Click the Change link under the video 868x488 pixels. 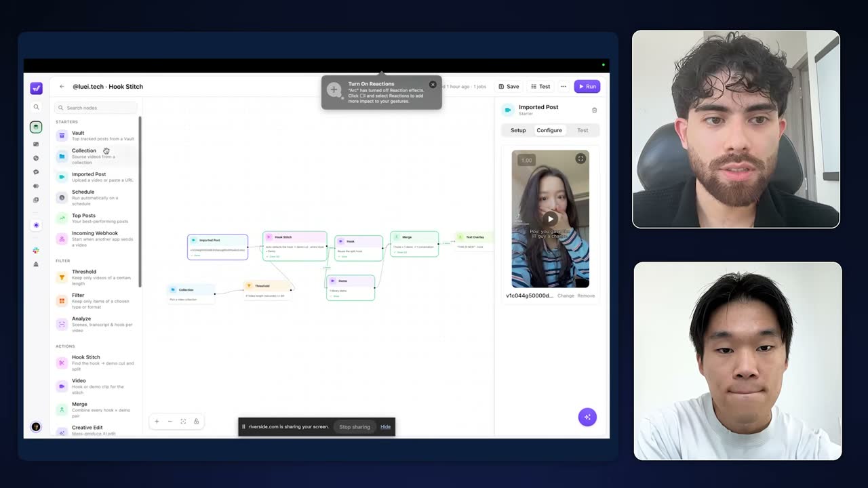pos(566,296)
